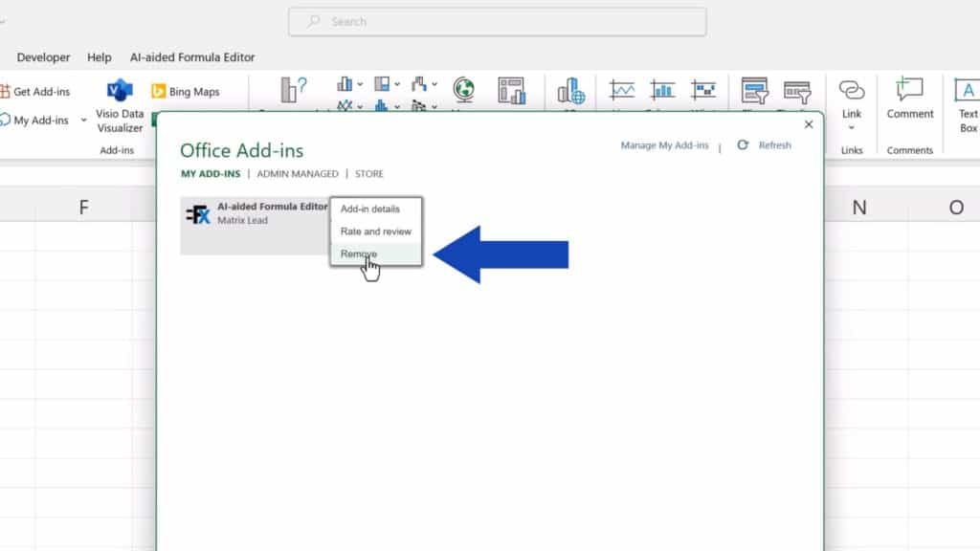Viewport: 980px width, 551px height.
Task: Open the Help ribbon tab
Action: click(x=100, y=56)
